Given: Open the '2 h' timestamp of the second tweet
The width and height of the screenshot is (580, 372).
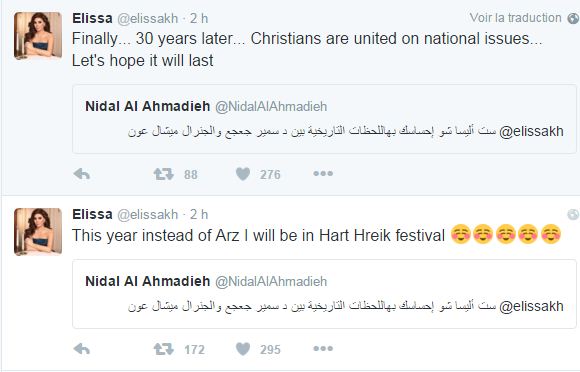Looking at the screenshot, I should [199, 214].
